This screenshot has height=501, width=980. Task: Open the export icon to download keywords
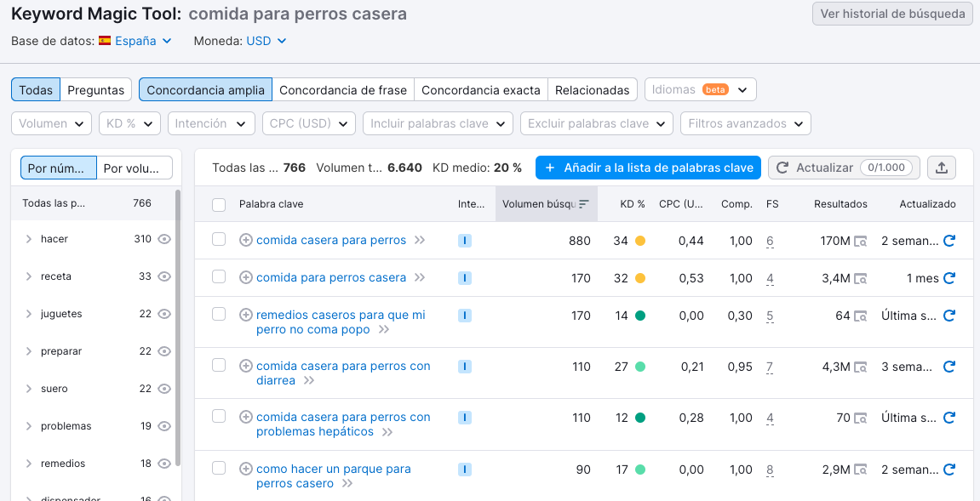942,168
